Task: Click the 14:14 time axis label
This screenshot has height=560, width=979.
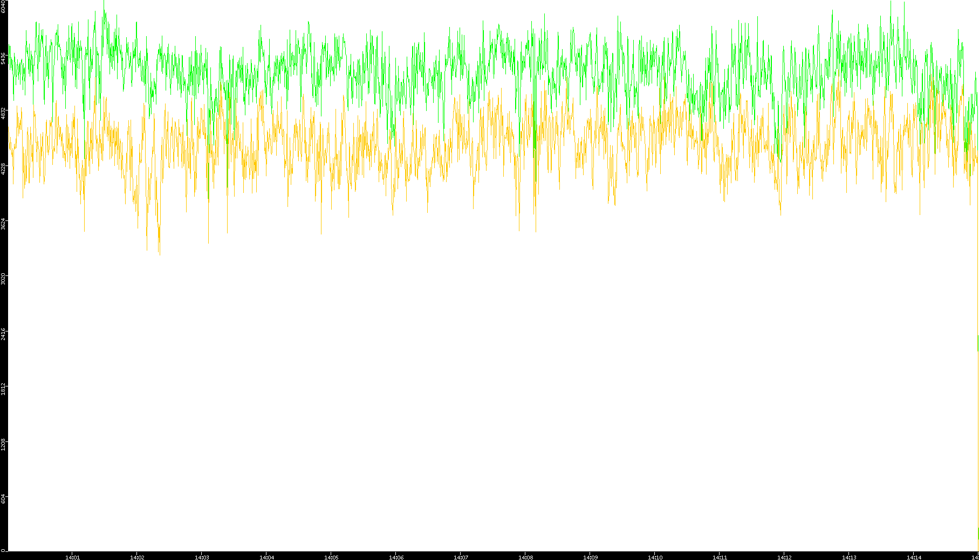Action: click(914, 557)
